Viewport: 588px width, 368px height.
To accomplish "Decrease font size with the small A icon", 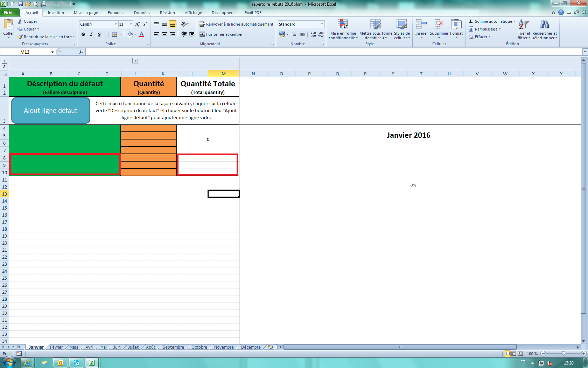I will click(145, 24).
